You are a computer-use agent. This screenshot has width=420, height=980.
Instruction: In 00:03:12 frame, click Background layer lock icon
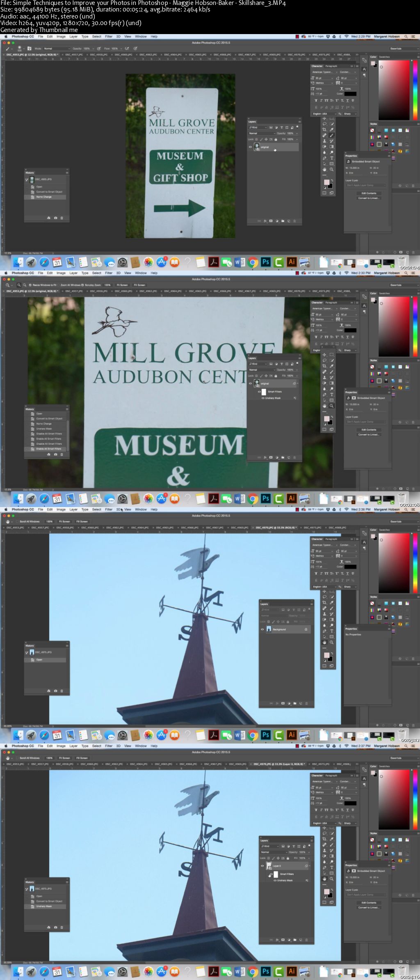click(306, 629)
